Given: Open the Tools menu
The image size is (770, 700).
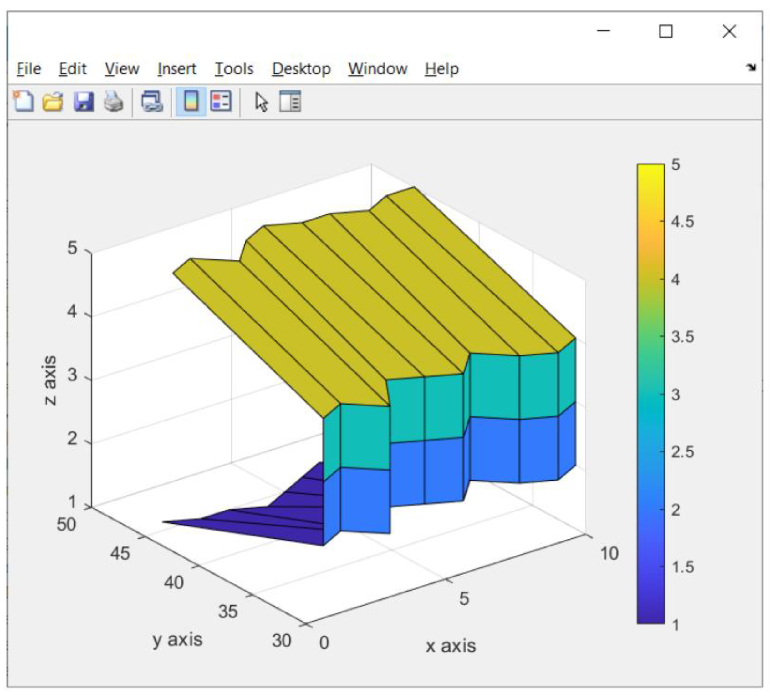Looking at the screenshot, I should (x=234, y=69).
